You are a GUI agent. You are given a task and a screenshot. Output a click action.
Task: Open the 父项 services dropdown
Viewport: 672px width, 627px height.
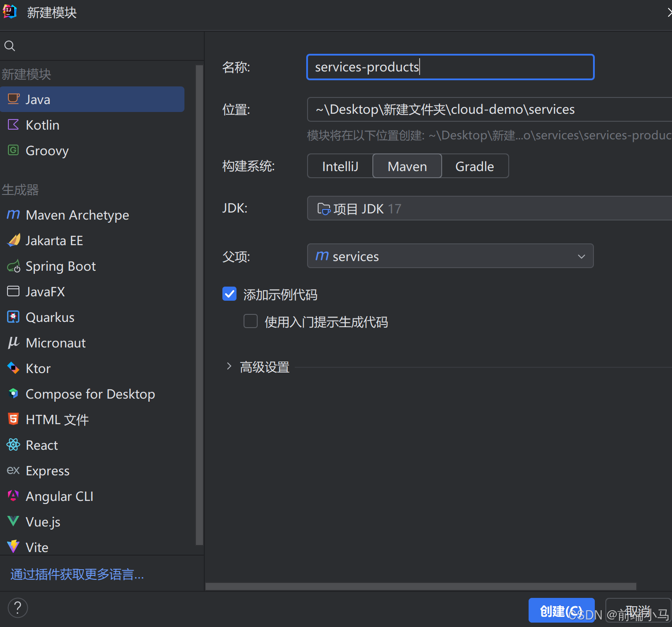point(450,256)
